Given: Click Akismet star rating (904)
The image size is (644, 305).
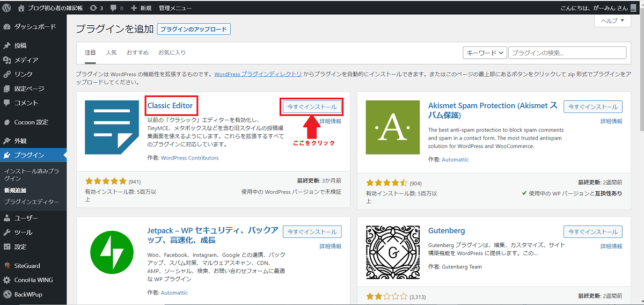Looking at the screenshot, I should click(387, 183).
